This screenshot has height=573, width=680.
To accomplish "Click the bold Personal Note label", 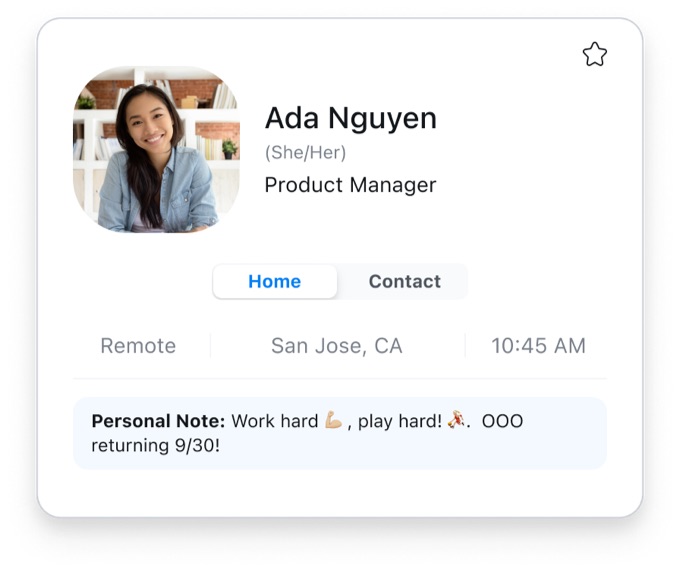I will (158, 421).
